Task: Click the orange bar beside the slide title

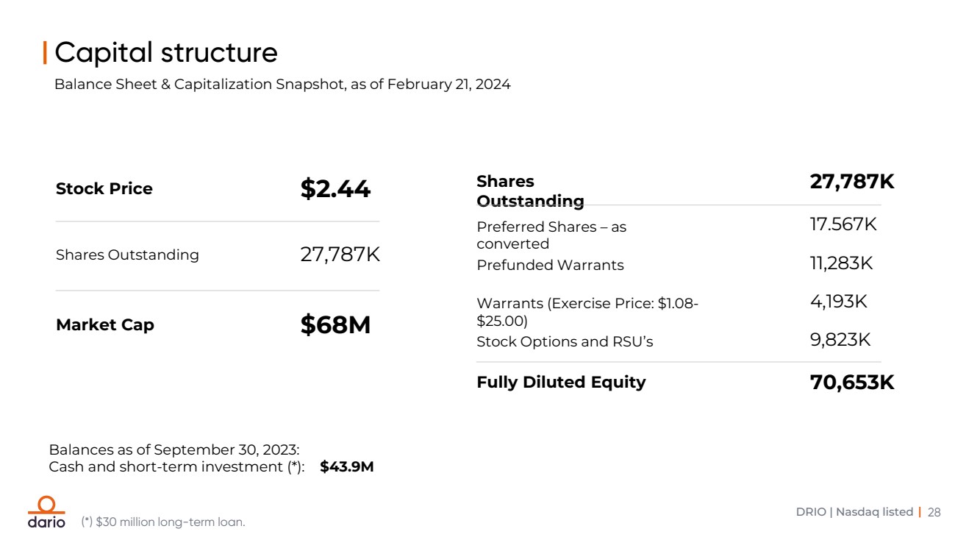Action: 46,53
